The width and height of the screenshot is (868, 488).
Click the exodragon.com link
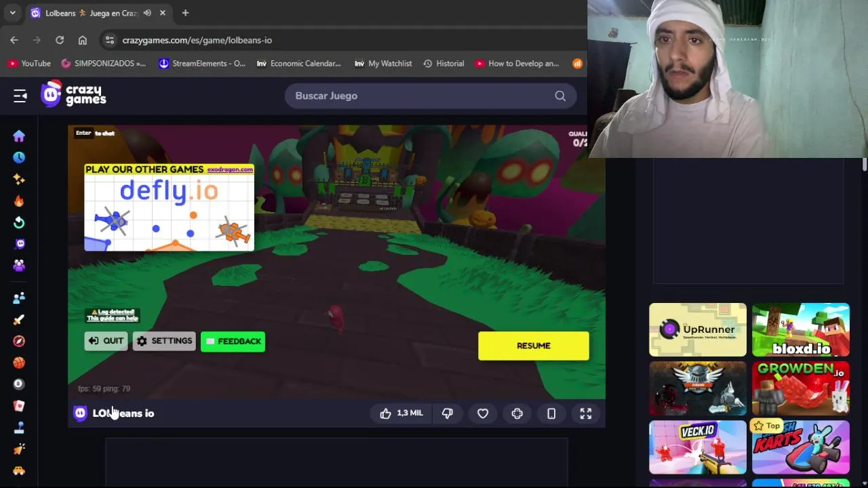click(x=230, y=169)
